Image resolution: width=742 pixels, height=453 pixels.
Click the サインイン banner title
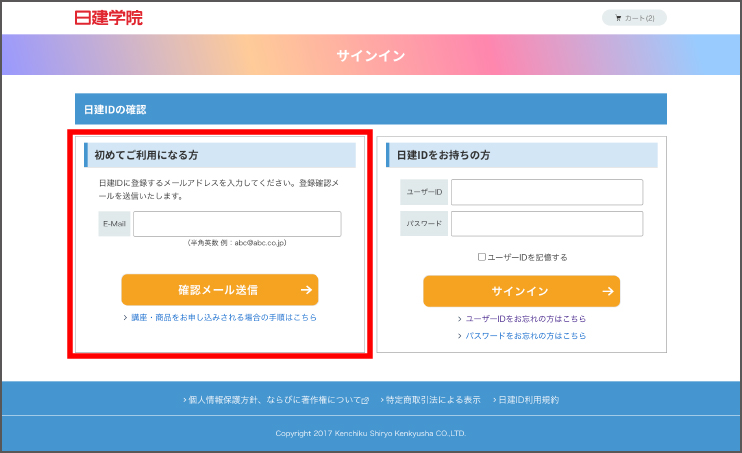(x=371, y=55)
